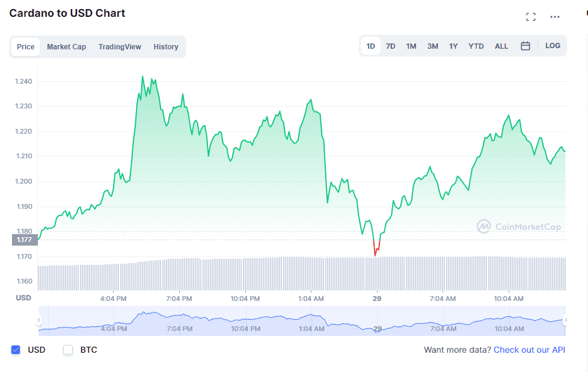Select the Price tab
588x372 pixels.
[x=26, y=46]
